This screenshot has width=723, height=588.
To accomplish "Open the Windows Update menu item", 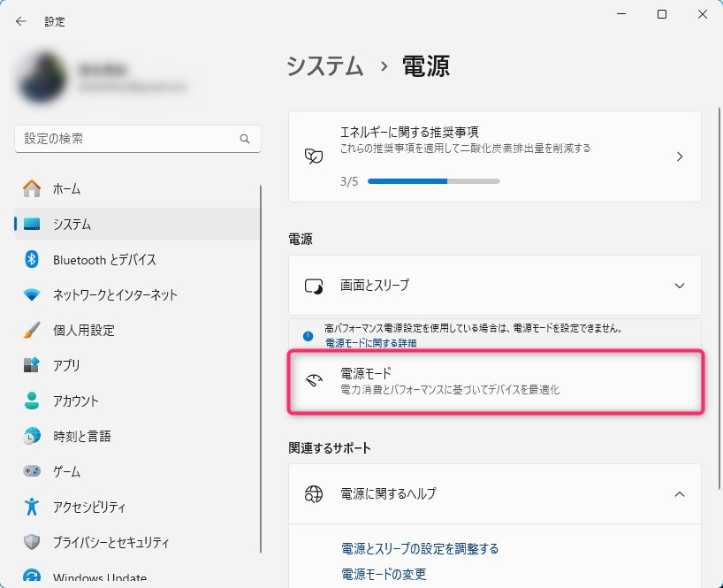I will point(99,578).
